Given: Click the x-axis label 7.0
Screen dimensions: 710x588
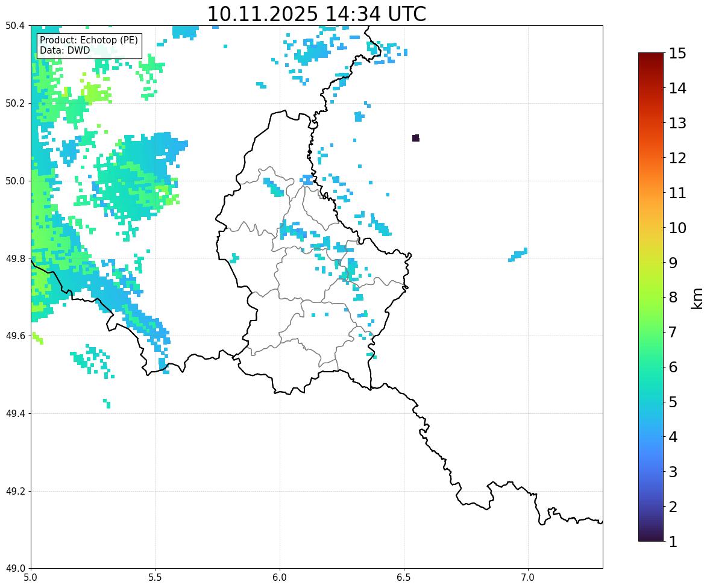Looking at the screenshot, I should (x=528, y=578).
